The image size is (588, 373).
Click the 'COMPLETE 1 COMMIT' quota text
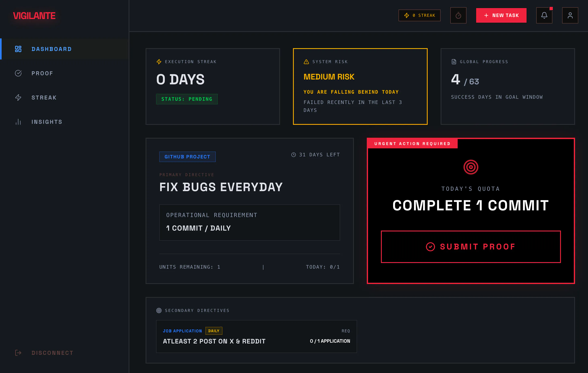click(x=471, y=206)
